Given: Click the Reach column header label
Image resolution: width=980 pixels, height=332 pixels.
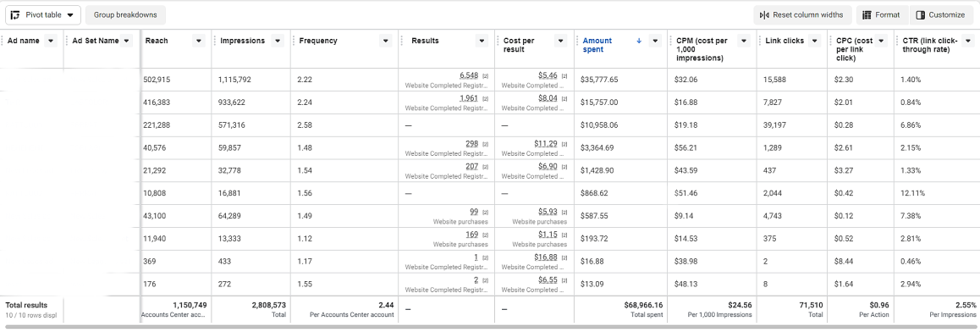Looking at the screenshot, I should coord(157,41).
